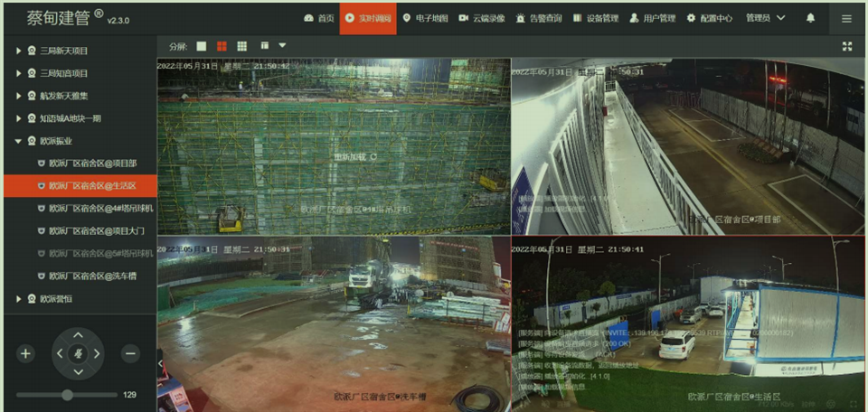Select camera 欧派厂区宿舍区@项目大门
This screenshot has width=868, height=412.
click(93, 230)
